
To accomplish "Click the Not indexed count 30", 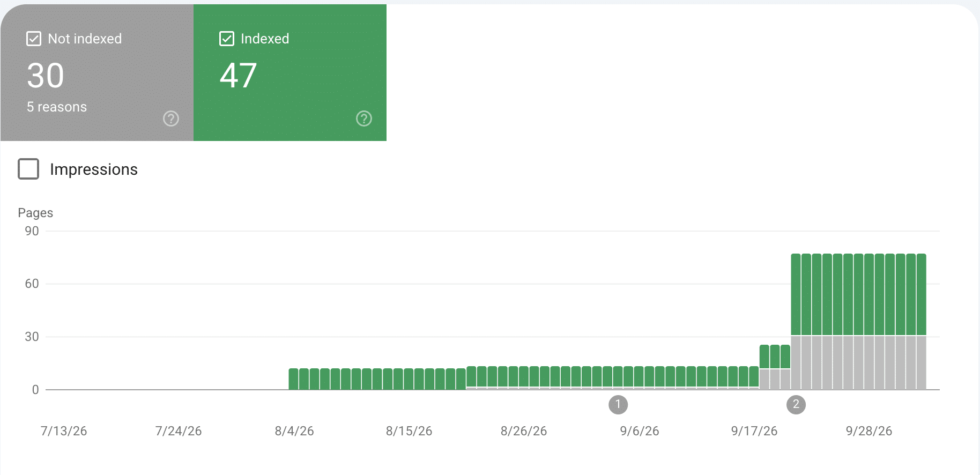I will (46, 76).
